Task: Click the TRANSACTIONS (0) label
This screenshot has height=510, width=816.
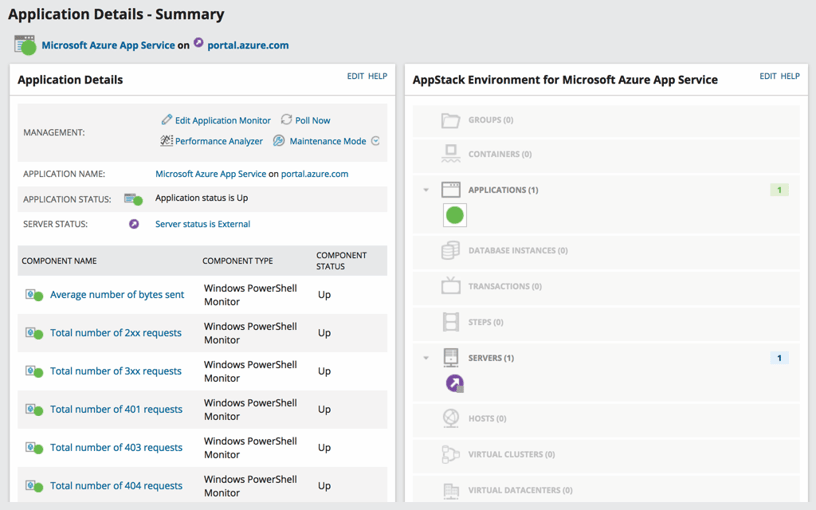Action: point(505,286)
